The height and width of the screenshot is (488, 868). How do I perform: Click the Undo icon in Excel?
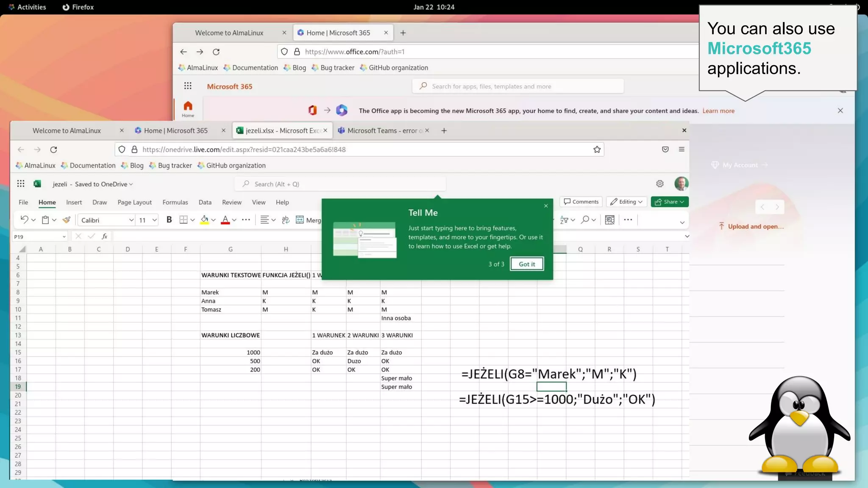24,220
